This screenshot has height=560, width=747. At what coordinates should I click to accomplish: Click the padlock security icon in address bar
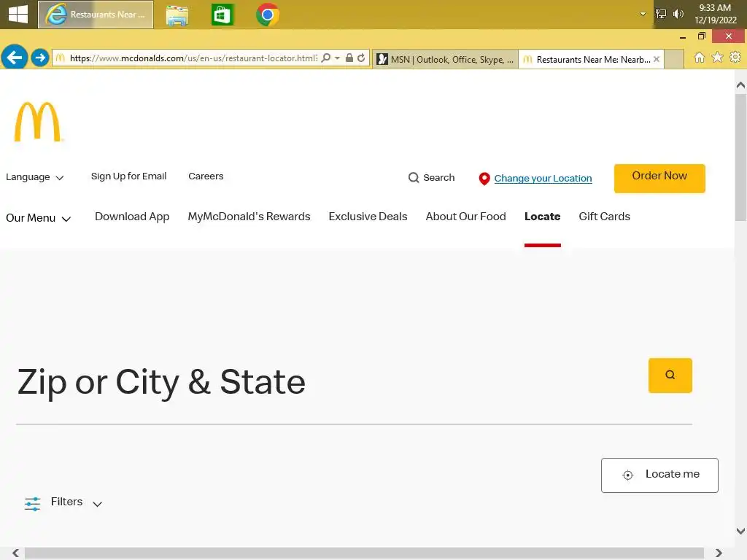[x=349, y=58]
